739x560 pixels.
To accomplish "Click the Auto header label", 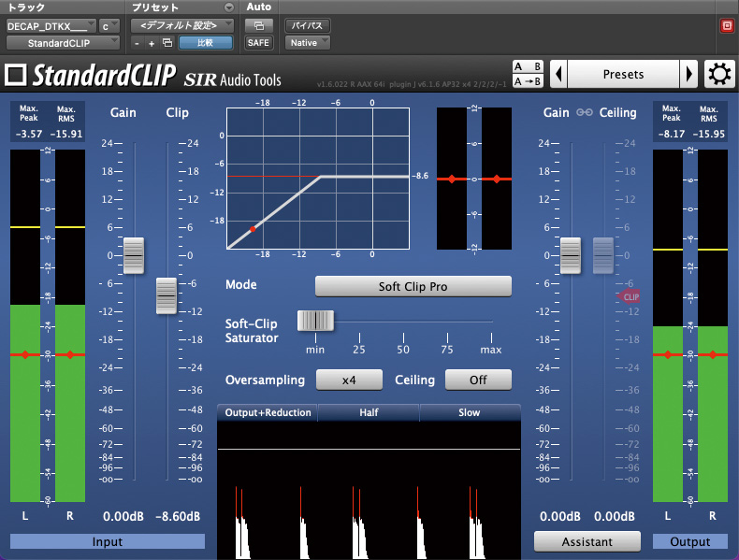I will [x=259, y=7].
